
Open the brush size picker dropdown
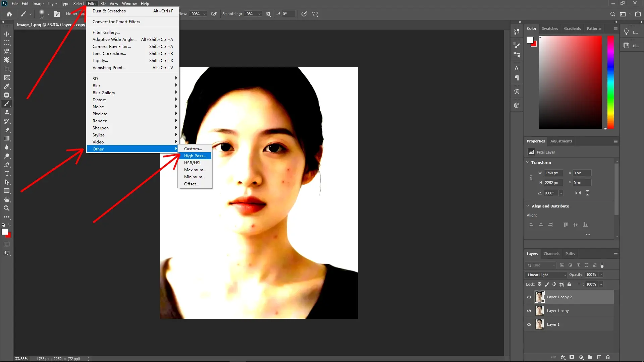[x=49, y=14]
